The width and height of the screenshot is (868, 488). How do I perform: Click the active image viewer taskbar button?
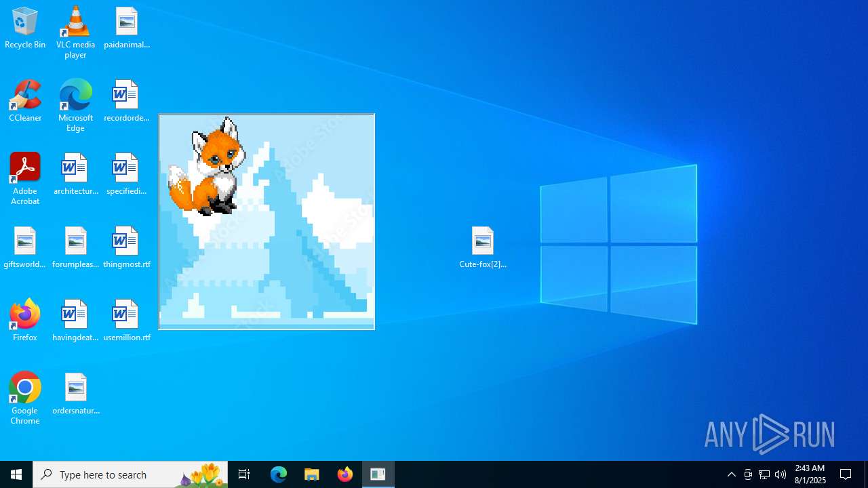[x=378, y=474]
